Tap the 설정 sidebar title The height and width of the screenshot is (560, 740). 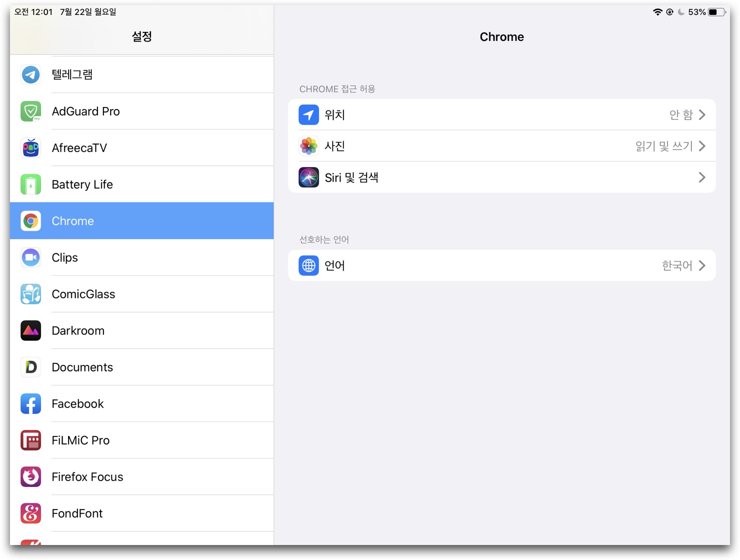point(141,36)
